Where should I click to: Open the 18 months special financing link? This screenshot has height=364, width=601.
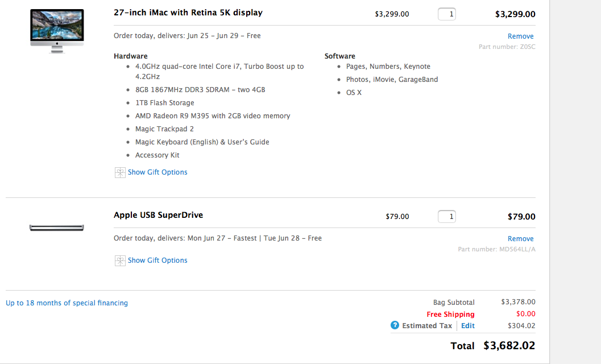tap(67, 303)
